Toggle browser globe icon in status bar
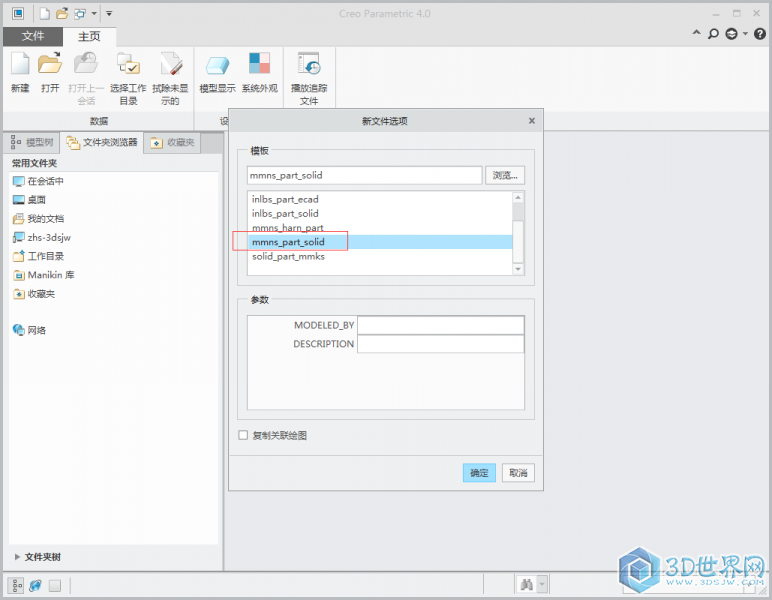This screenshot has height=600, width=772. pyautogui.click(x=35, y=585)
